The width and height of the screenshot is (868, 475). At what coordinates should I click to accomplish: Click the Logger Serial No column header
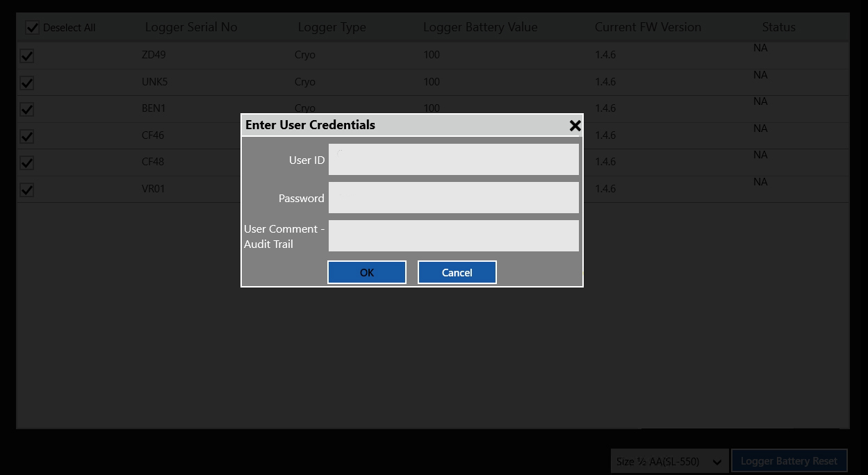tap(191, 28)
